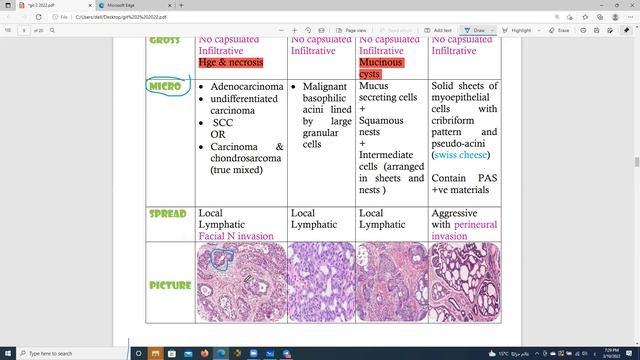The width and height of the screenshot is (640, 360).
Task: Click the fit to page icon
Action: [322, 30]
